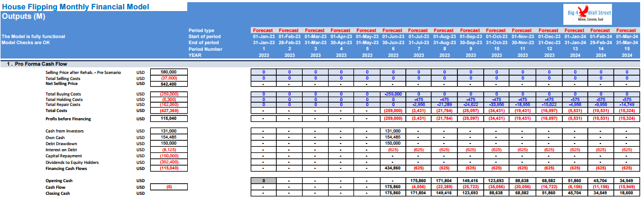The image size is (644, 218).
Task: Select the Cash from Investors 131,000 total
Action: click(x=169, y=131)
